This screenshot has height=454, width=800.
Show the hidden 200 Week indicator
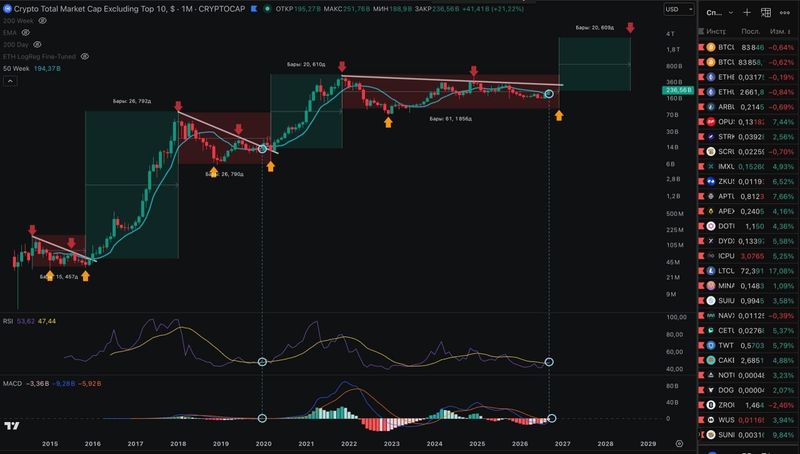click(43, 21)
